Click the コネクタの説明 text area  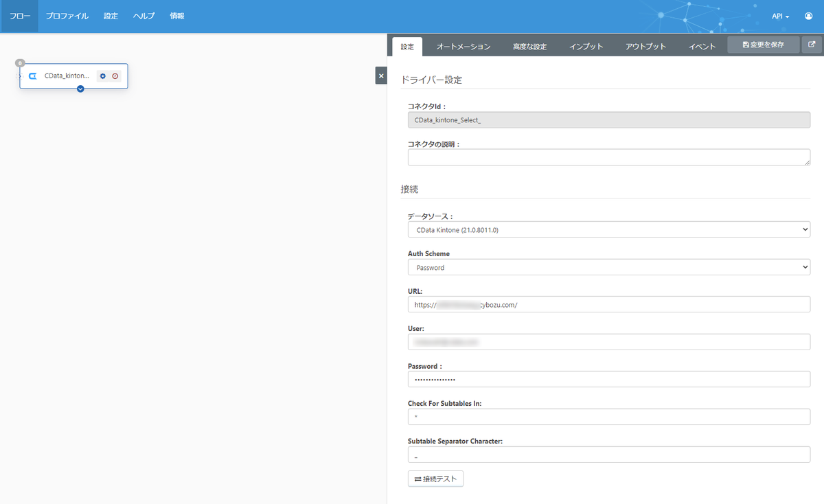[x=609, y=157]
